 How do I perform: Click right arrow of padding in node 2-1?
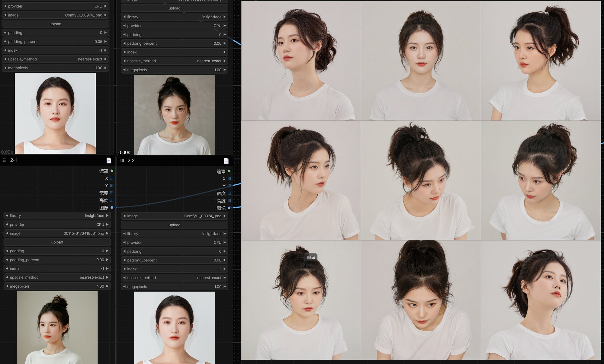tap(107, 251)
